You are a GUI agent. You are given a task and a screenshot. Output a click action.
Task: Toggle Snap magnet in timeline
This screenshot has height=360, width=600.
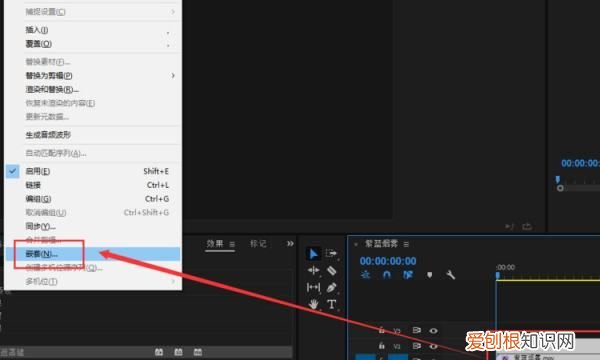[x=387, y=275]
